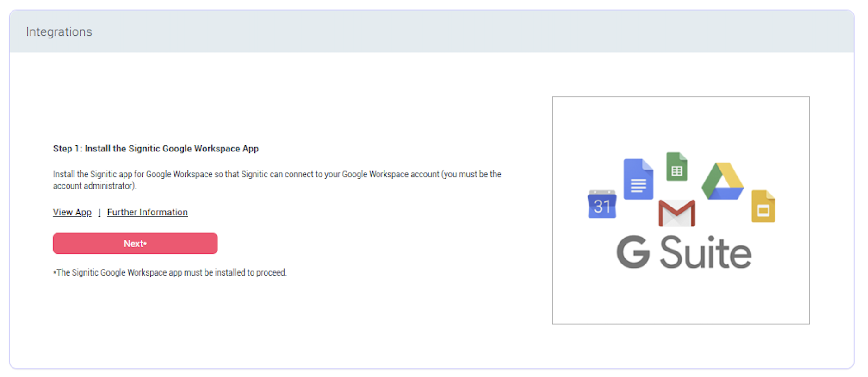Click the Google Calendar 31 icon
The height and width of the screenshot is (377, 868).
click(x=601, y=204)
